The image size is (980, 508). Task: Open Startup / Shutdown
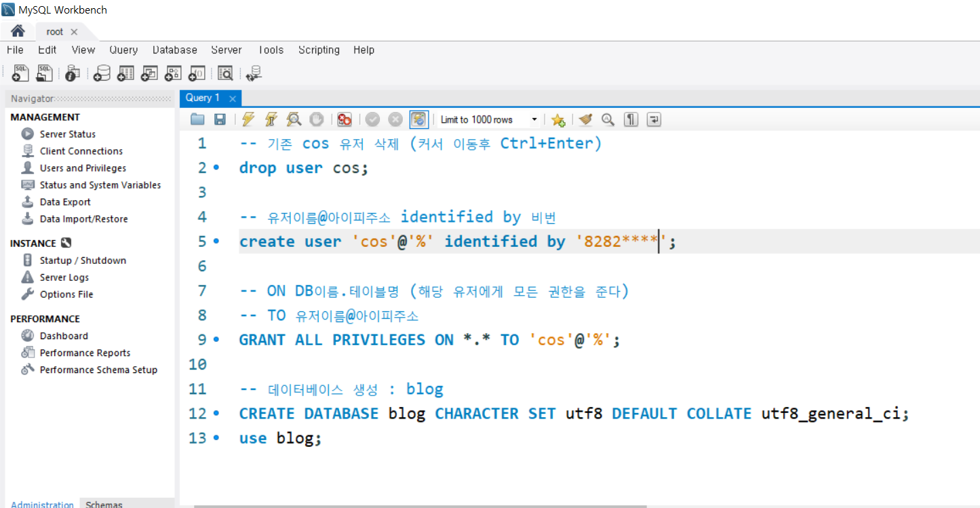(83, 260)
